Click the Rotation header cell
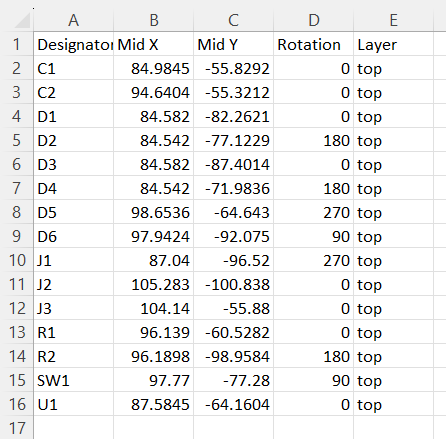This screenshot has width=446, height=439. pos(314,44)
